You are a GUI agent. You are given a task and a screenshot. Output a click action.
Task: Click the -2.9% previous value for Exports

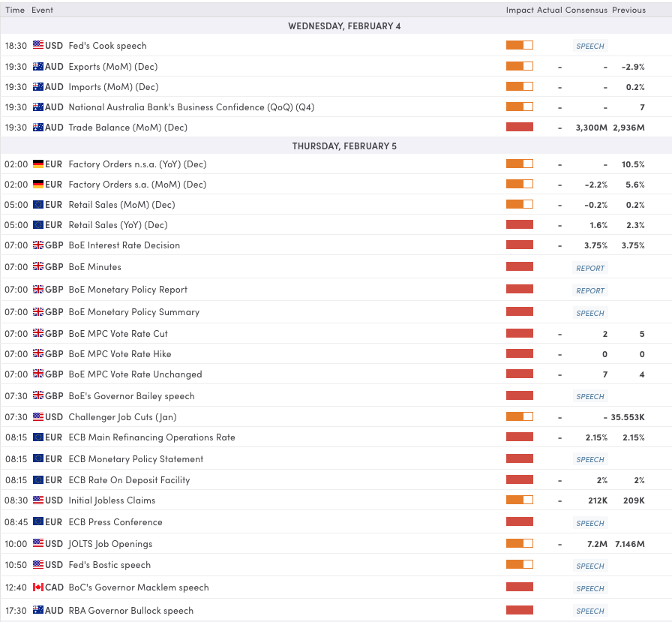coord(633,67)
